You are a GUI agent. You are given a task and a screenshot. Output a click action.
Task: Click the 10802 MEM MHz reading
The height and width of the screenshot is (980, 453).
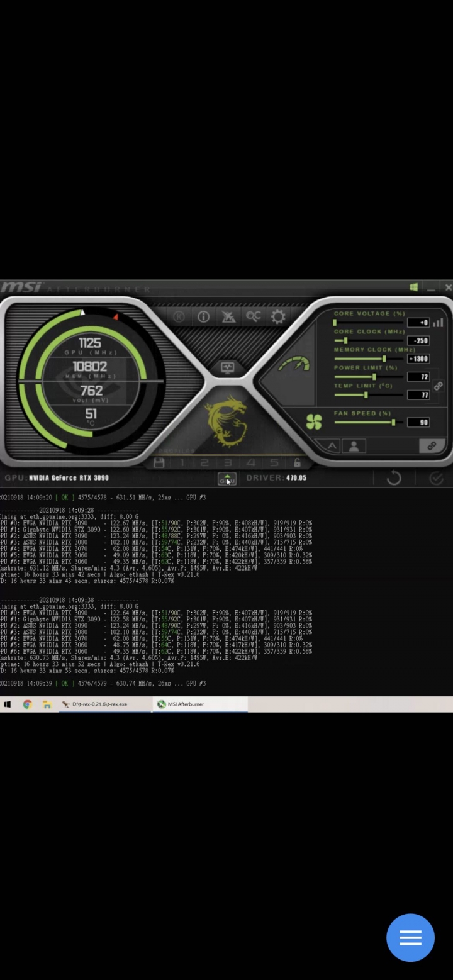click(90, 366)
